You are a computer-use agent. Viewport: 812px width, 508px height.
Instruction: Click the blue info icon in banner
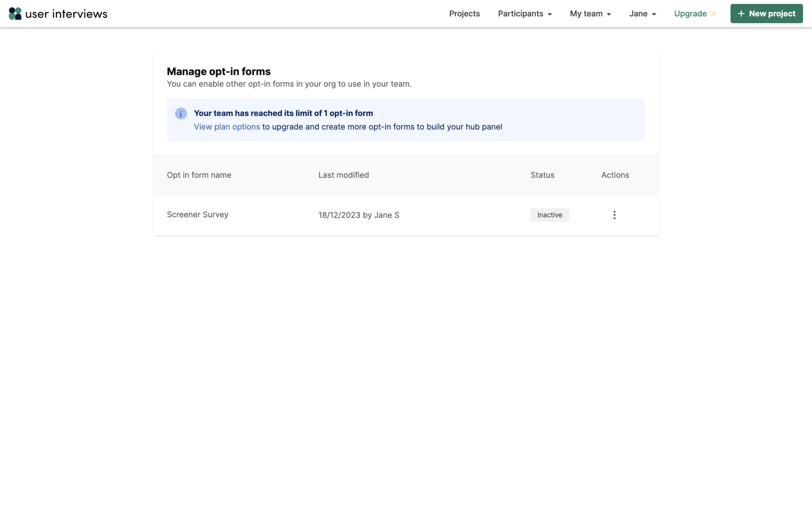[x=181, y=113]
